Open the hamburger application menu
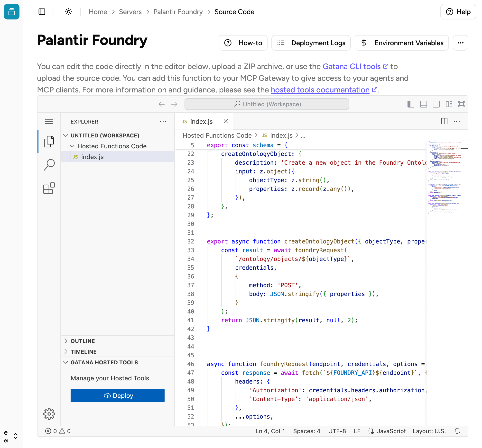 point(49,122)
